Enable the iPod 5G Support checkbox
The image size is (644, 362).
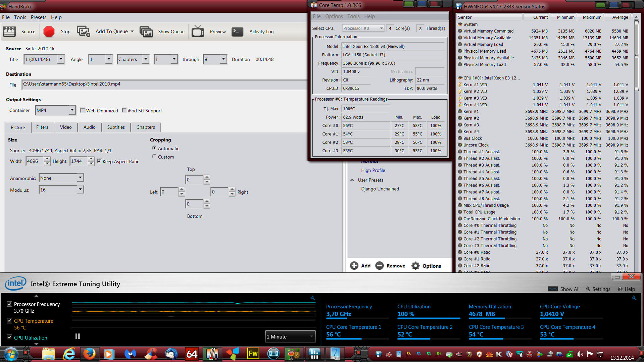pos(124,110)
